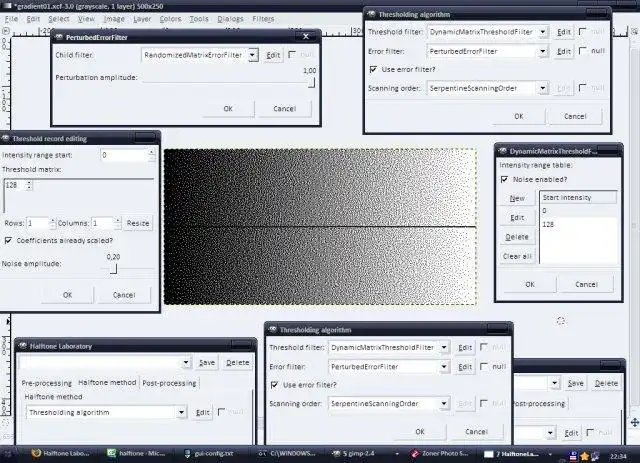
Task: Click the Noise amplitude slider handle
Action: [x=113, y=269]
